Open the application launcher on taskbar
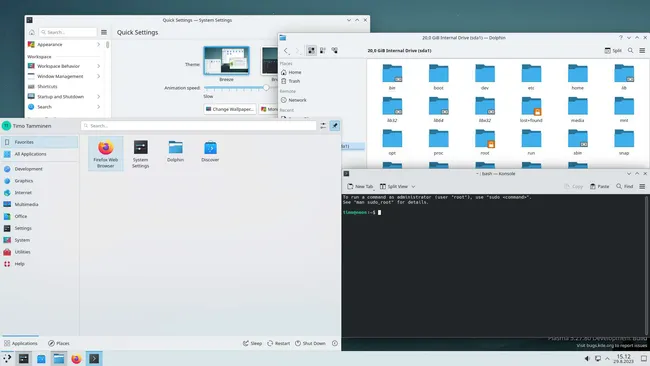The height and width of the screenshot is (366, 650). [7, 359]
